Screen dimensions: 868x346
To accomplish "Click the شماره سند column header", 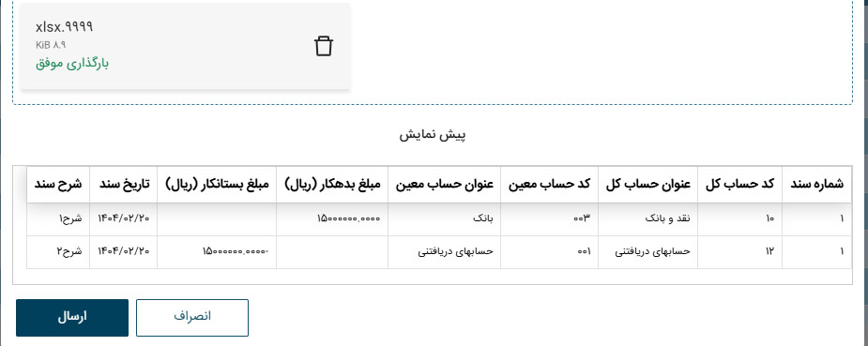I will pos(816,185).
